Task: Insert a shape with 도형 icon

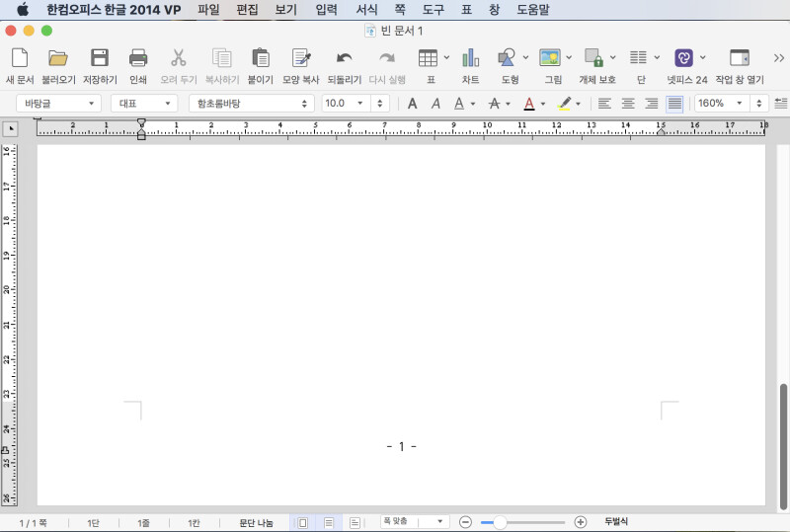Action: pyautogui.click(x=507, y=58)
